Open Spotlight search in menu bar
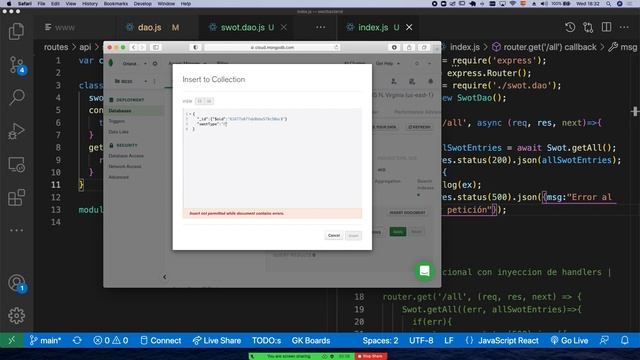Screen dimensions: 640x360 coord(608,4)
